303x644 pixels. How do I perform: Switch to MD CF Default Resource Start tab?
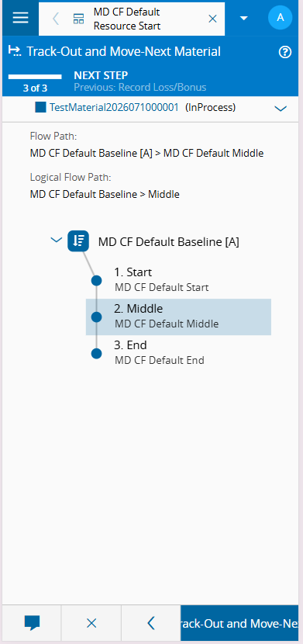[126, 19]
